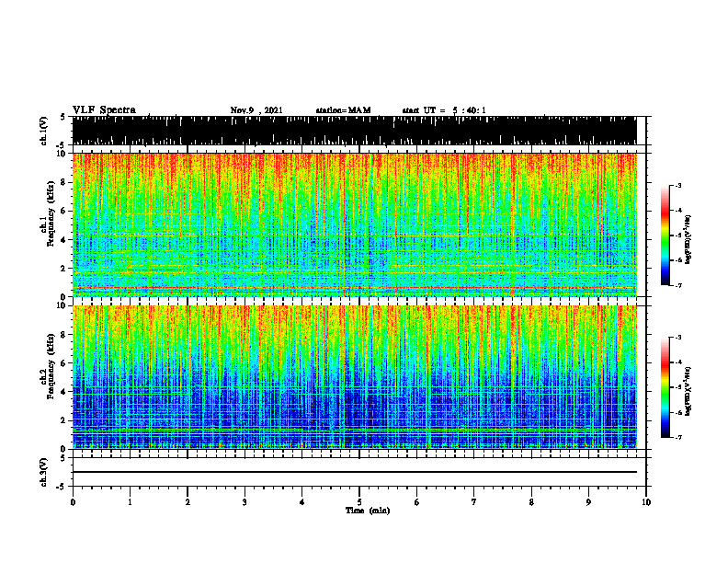Select the "start UT = 5:40:1" text

coord(444,110)
